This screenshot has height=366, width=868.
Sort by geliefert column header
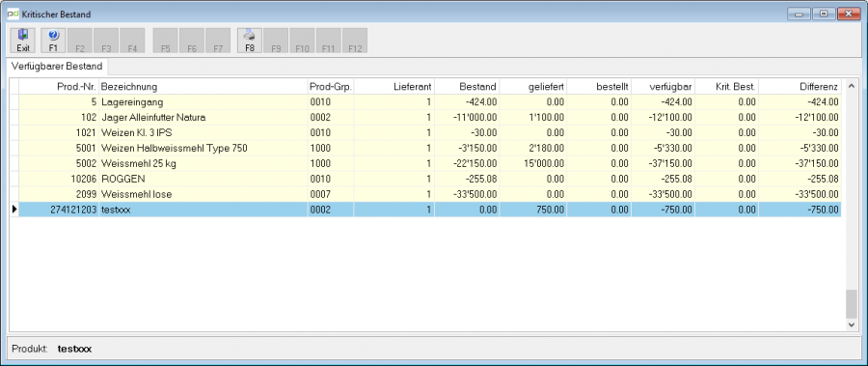coord(533,87)
